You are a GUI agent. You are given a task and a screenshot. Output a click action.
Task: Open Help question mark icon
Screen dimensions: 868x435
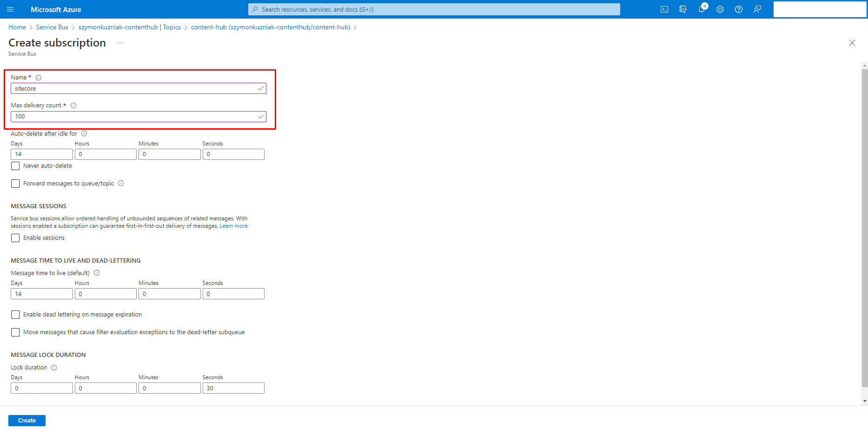(x=739, y=9)
